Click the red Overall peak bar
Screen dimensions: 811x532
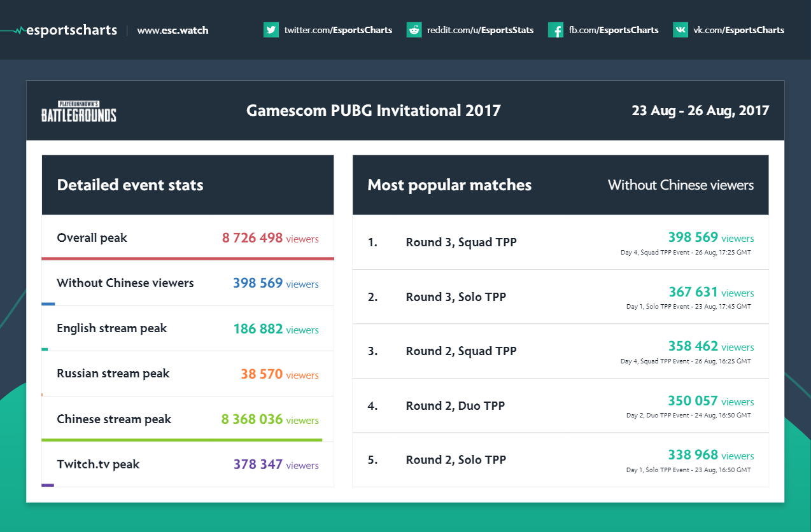tap(187, 258)
